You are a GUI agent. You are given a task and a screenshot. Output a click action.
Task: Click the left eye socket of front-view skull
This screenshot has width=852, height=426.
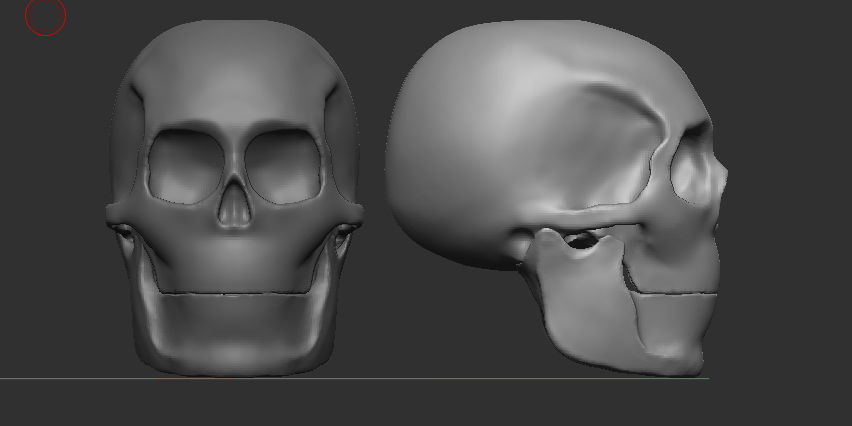(x=182, y=165)
